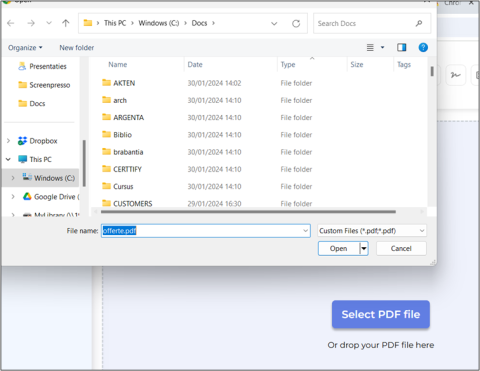Viewport: 480px width, 371px height.
Task: Click the signature tool icon behind the dialog
Action: tap(455, 75)
